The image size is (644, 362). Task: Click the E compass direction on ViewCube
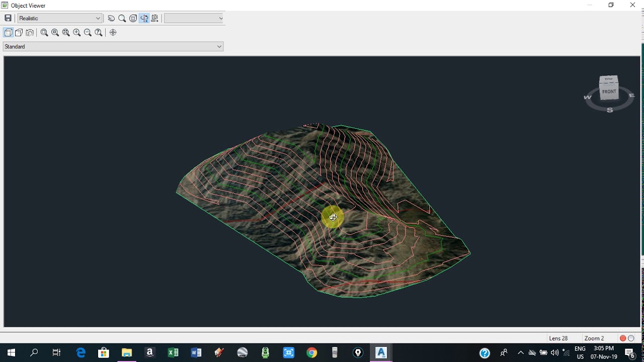pyautogui.click(x=631, y=95)
